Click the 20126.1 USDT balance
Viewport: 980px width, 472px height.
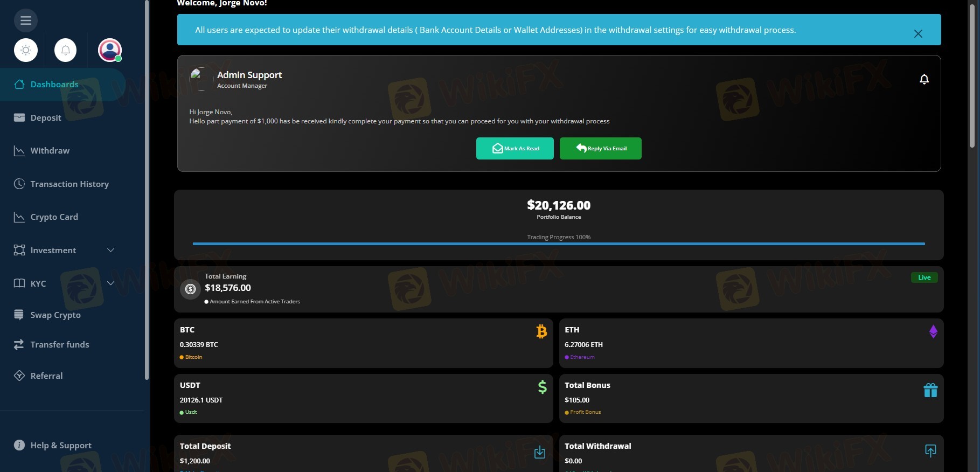[201, 400]
